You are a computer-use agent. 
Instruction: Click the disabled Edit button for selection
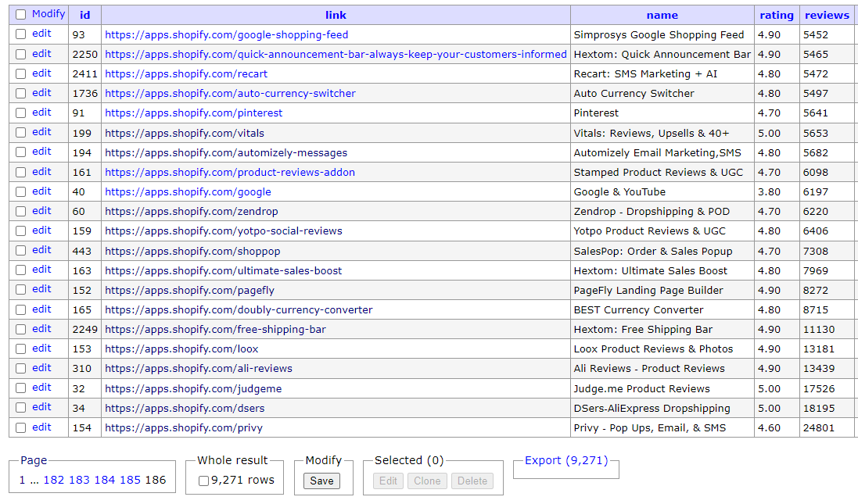[388, 481]
